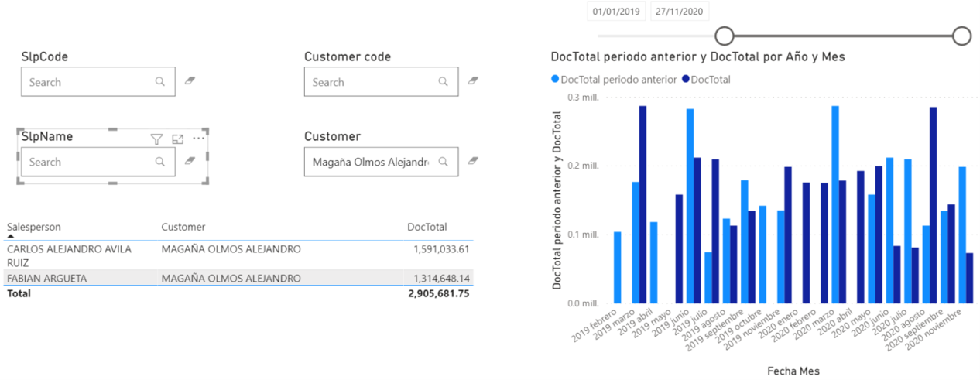The width and height of the screenshot is (980, 380).
Task: Sort table by Salesperson column header
Action: point(33,227)
